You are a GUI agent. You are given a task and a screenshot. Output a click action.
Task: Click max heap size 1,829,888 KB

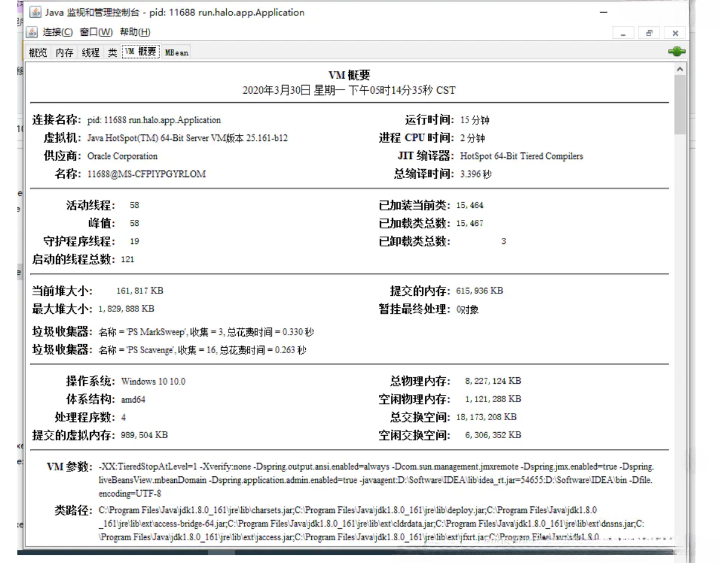(126, 309)
